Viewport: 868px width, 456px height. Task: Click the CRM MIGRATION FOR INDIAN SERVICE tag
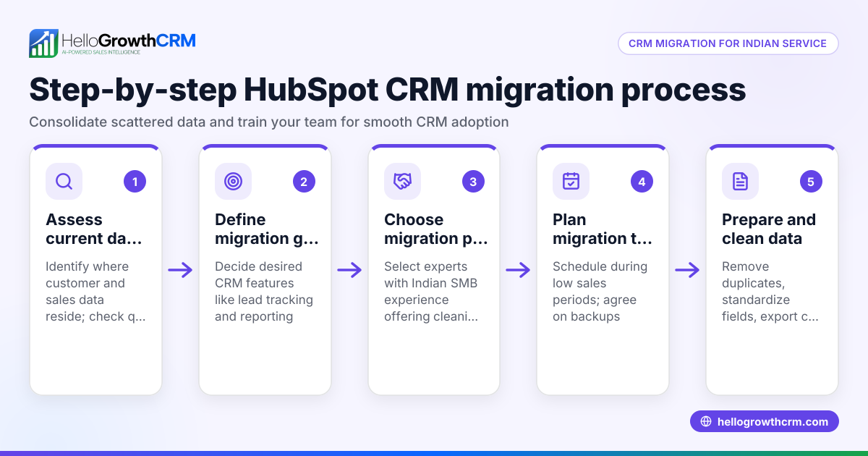point(728,43)
